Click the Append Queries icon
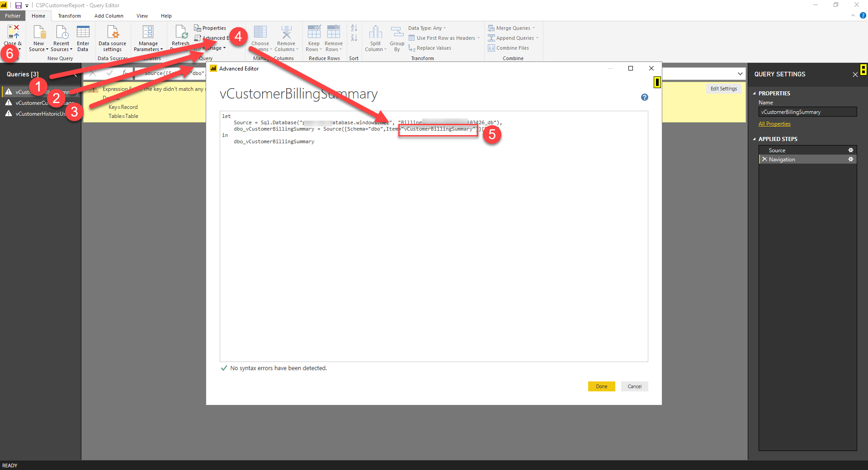Screen dimensions: 868x470 coord(491,38)
